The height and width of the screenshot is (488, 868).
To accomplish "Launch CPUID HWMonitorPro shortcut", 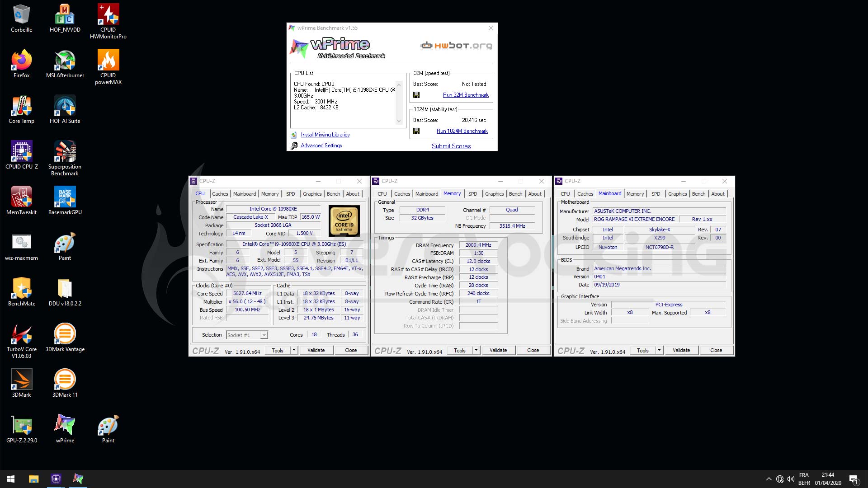I will click(108, 21).
